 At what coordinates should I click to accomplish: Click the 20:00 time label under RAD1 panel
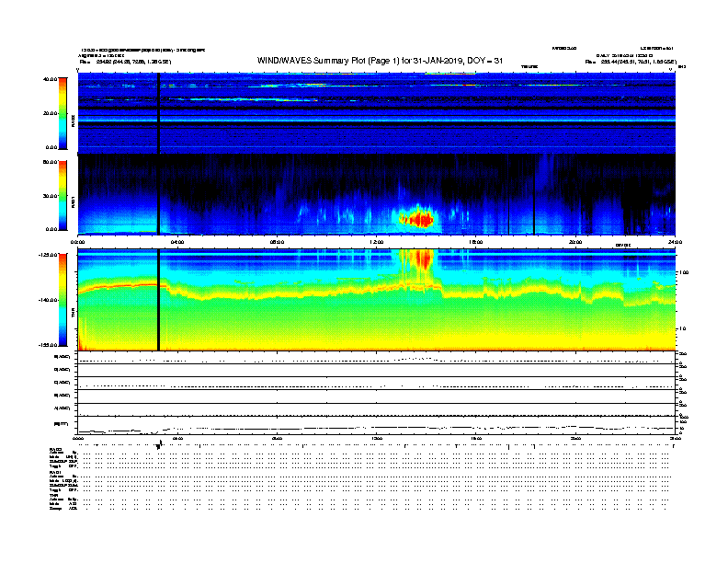pos(575,242)
